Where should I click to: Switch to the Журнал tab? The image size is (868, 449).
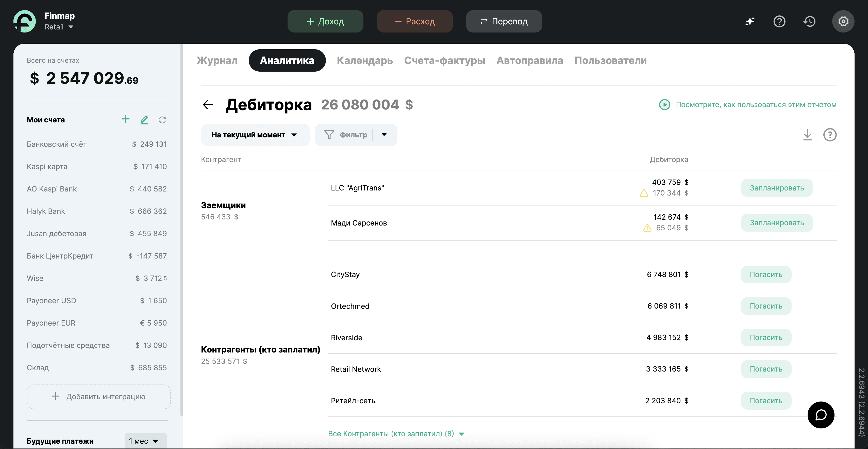217,61
